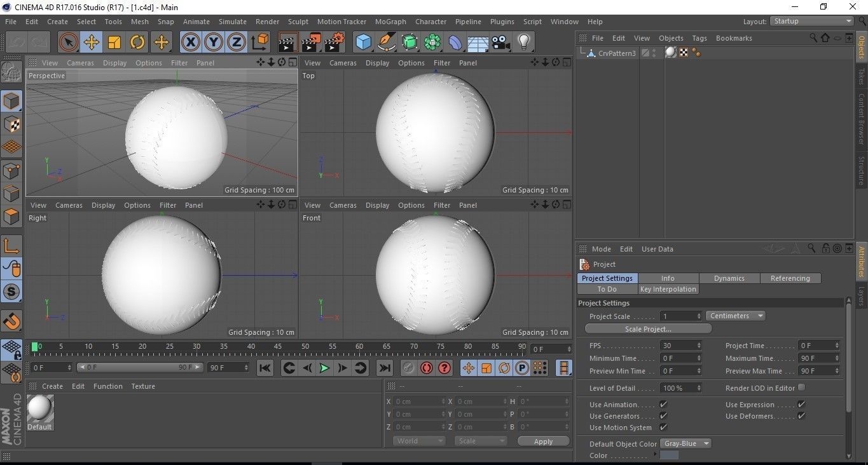Toggle Use Motion System checkbox
The width and height of the screenshot is (868, 465).
663,427
